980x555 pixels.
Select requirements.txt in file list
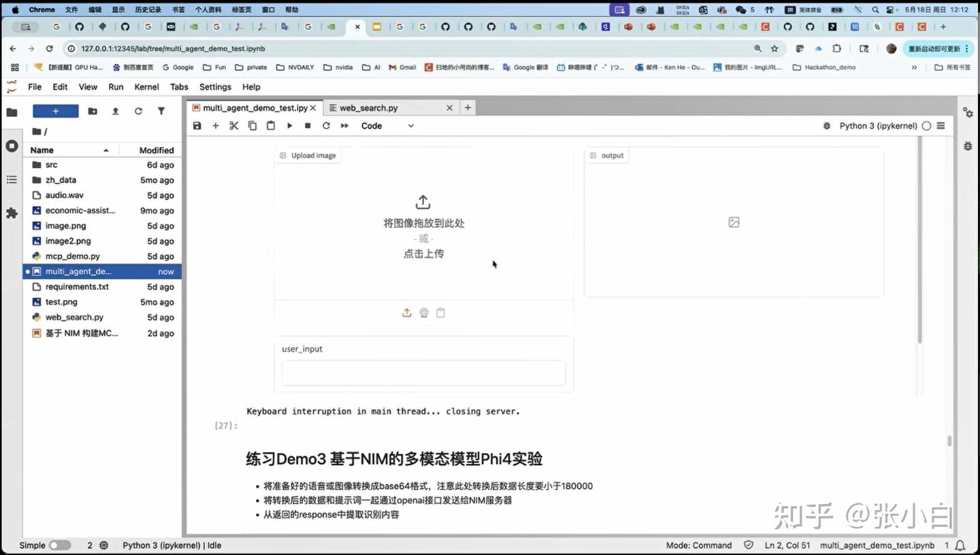[x=102, y=287]
